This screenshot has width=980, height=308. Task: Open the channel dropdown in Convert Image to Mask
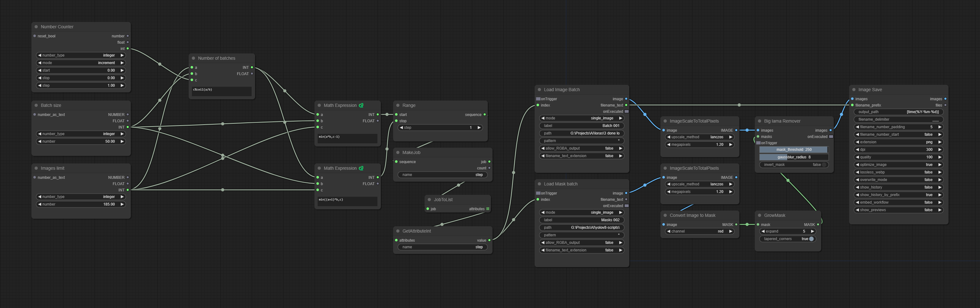tap(700, 231)
